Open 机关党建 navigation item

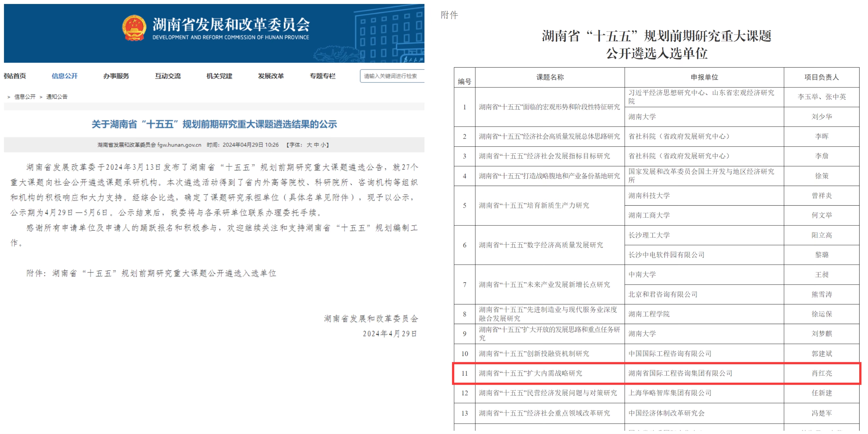tap(219, 76)
